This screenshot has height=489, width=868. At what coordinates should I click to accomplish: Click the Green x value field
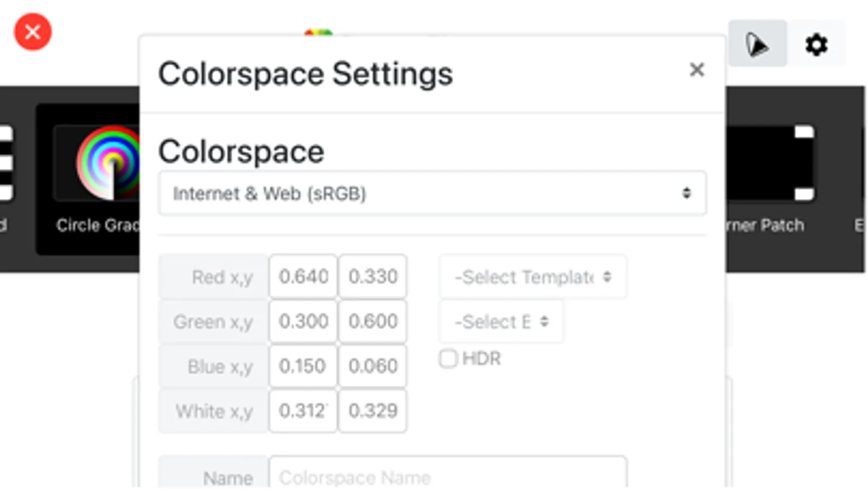click(303, 321)
